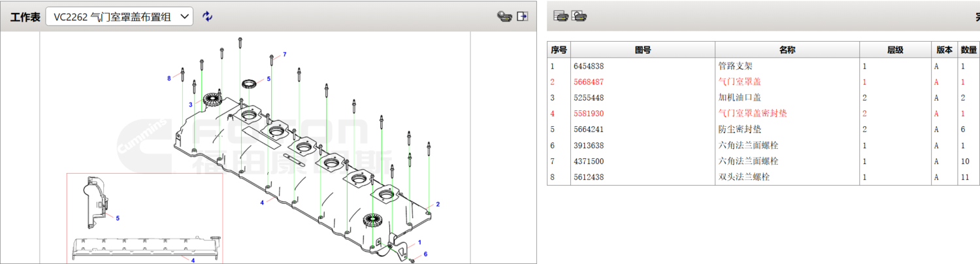Click the print parts list icon
The width and height of the screenshot is (980, 264).
561,16
